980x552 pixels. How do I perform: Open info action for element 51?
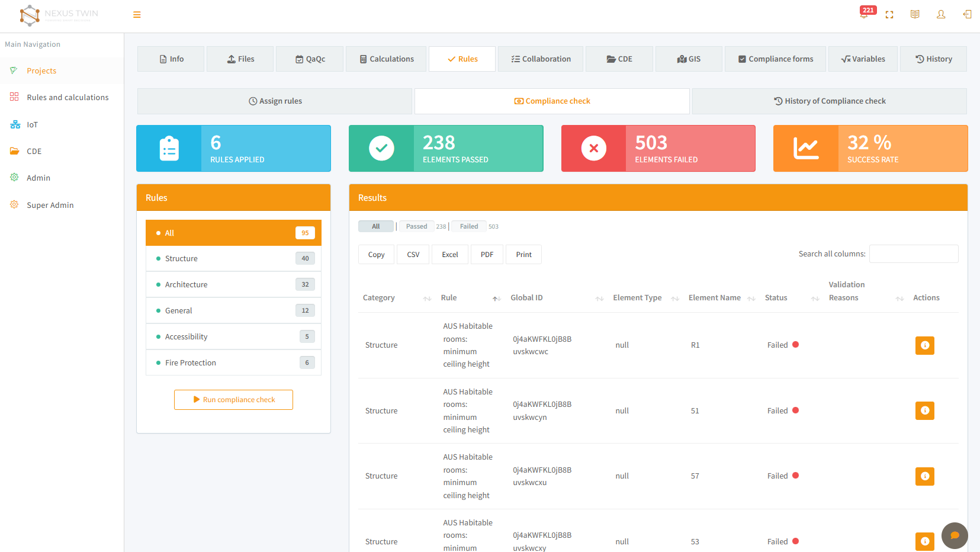tap(925, 410)
